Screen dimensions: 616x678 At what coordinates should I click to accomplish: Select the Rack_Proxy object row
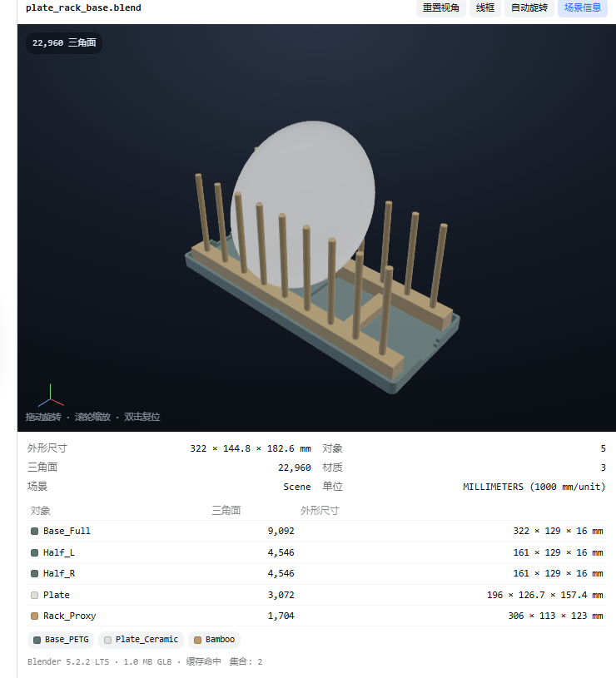pyautogui.click(x=316, y=616)
